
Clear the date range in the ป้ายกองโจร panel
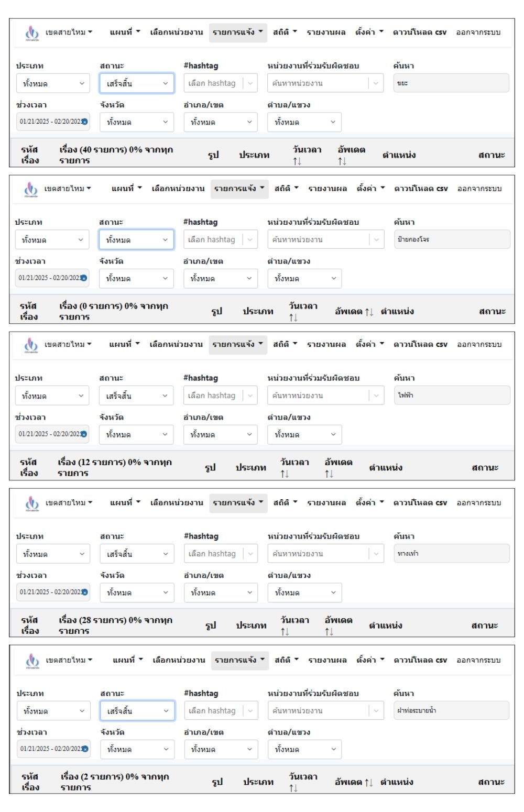point(84,278)
